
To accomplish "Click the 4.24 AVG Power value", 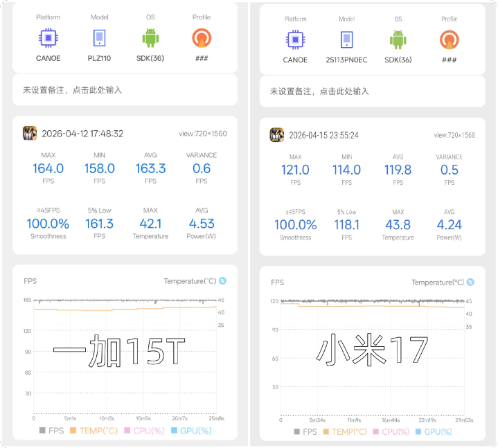I will click(449, 225).
